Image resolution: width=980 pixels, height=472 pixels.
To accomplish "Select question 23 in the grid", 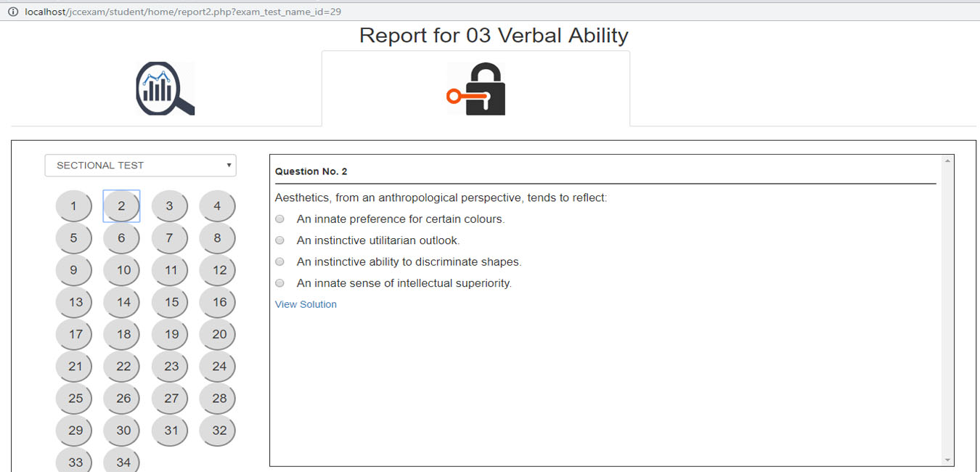I will point(169,366).
